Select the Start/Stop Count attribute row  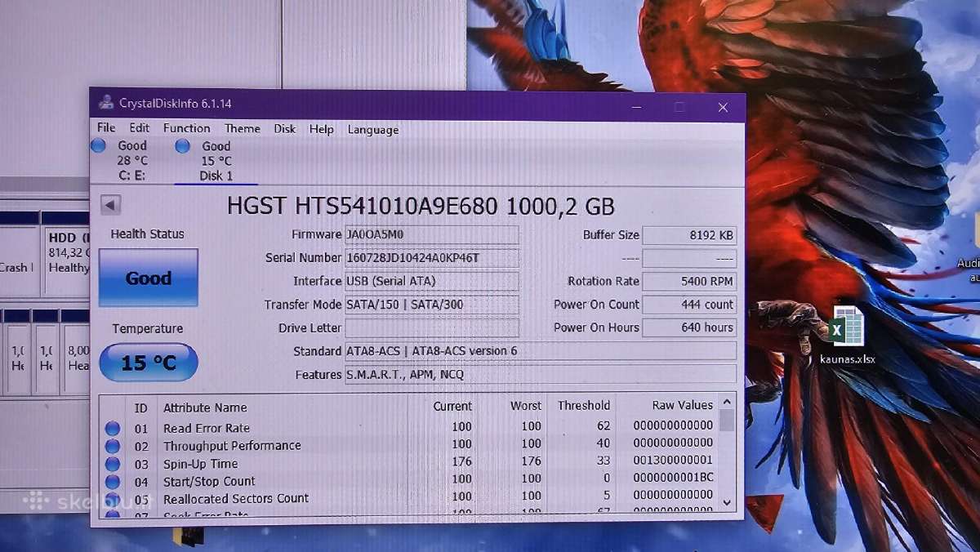pos(409,481)
